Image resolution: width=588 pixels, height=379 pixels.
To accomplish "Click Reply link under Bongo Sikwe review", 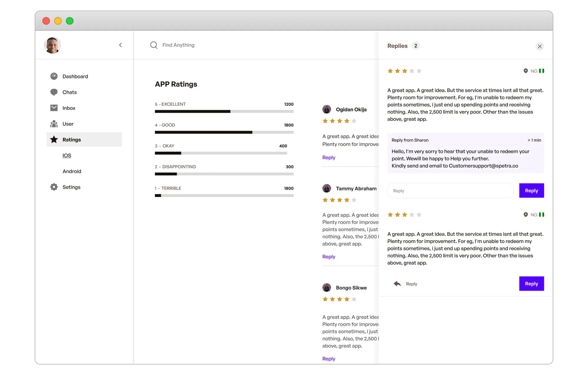I will (x=329, y=359).
